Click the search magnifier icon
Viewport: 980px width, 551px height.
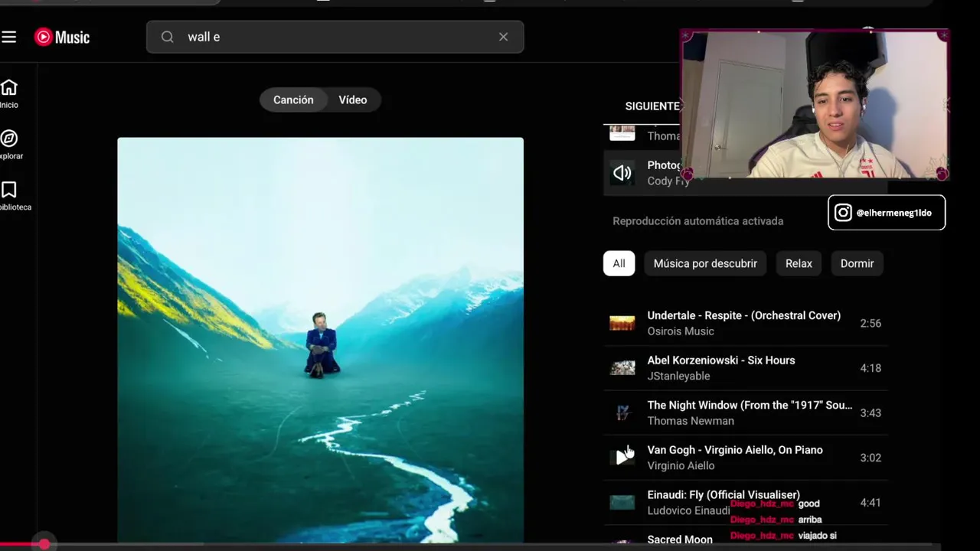pos(168,37)
